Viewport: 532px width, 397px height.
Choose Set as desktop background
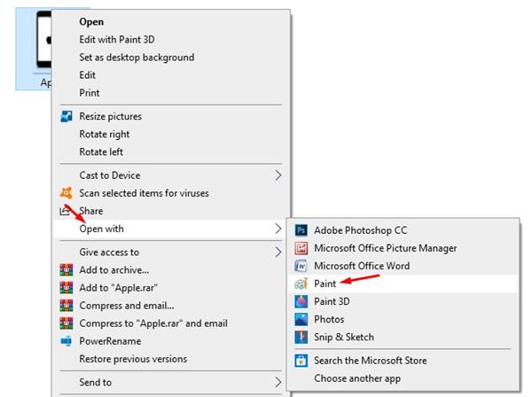pyautogui.click(x=137, y=58)
